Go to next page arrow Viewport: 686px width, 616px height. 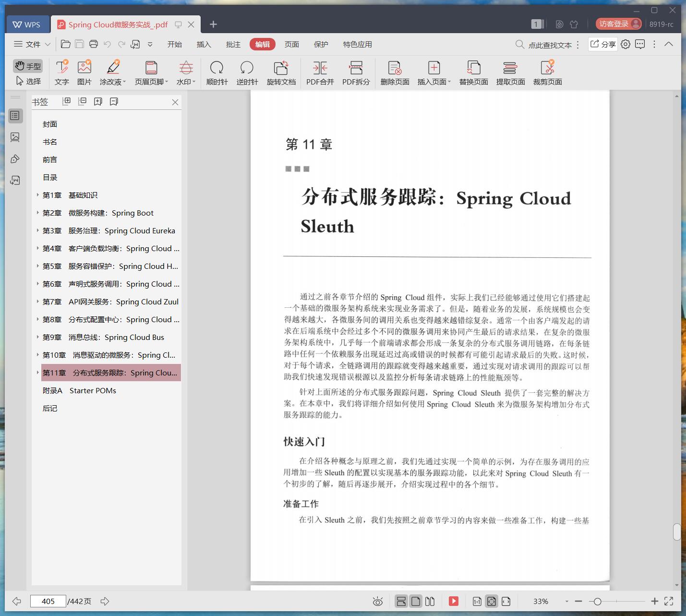point(105,601)
